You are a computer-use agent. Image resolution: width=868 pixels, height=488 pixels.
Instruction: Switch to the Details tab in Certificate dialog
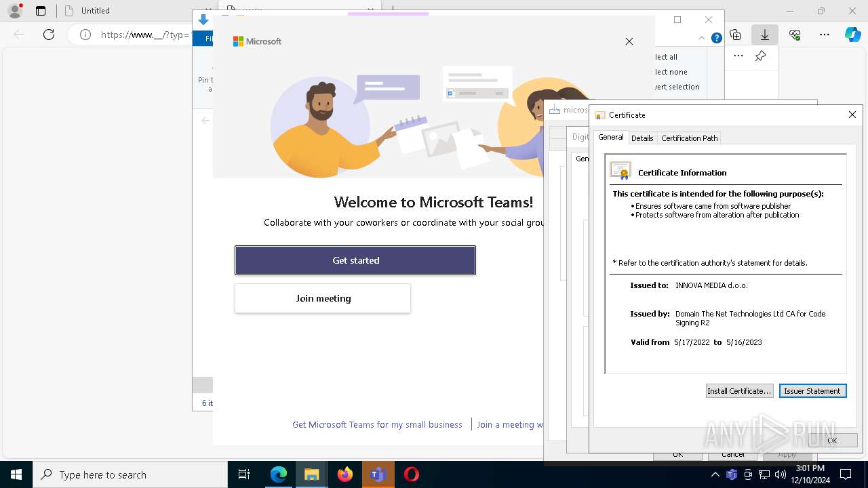pos(642,138)
